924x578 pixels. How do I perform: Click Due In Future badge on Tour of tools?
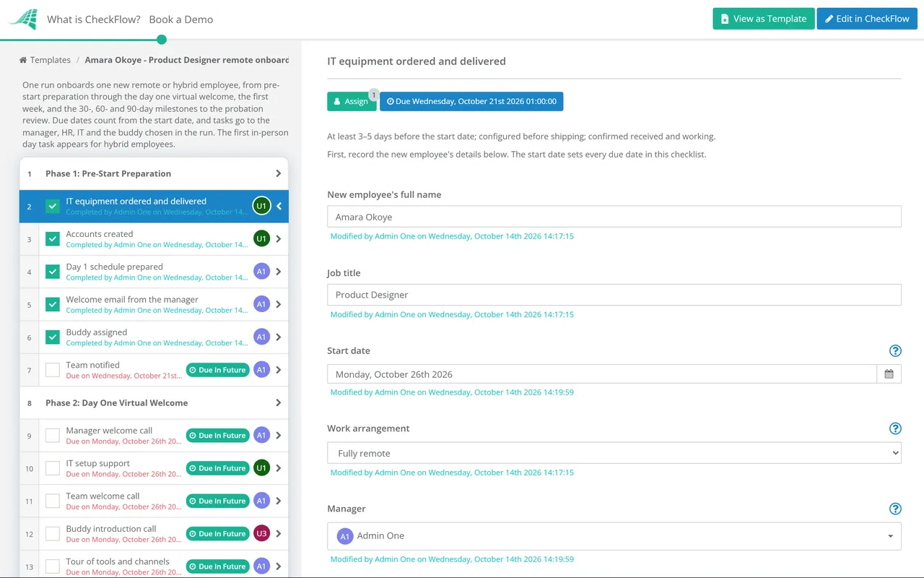217,566
